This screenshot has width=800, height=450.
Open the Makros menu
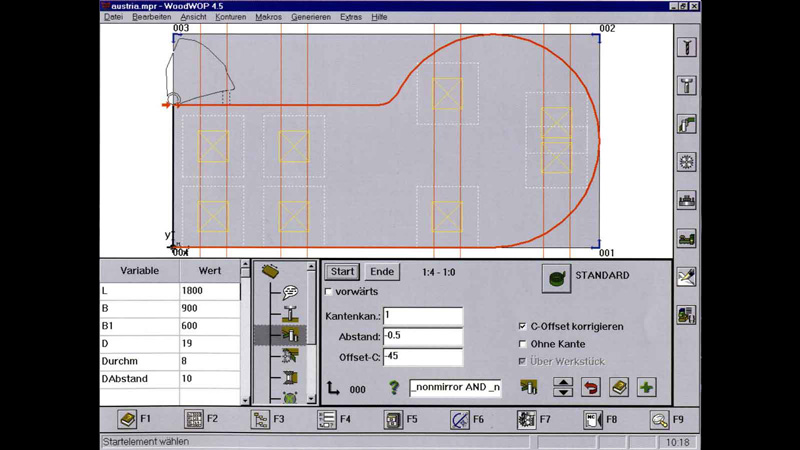pos(268,17)
